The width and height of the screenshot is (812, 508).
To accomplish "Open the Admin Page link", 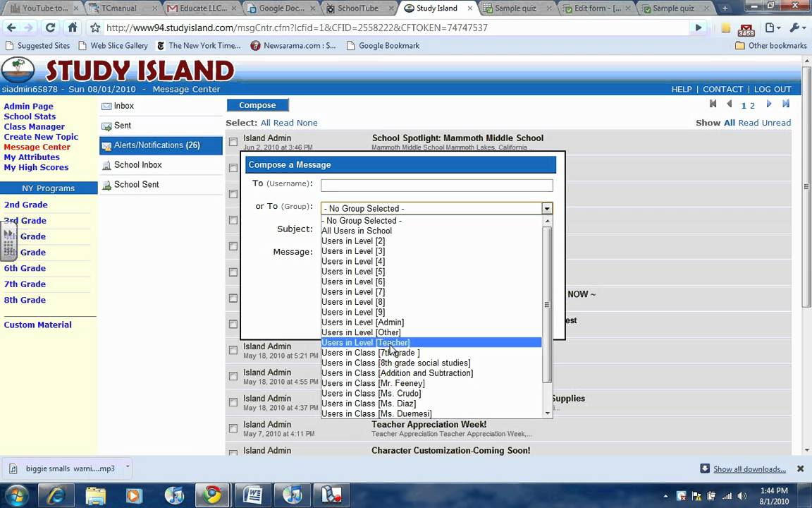I will click(28, 107).
